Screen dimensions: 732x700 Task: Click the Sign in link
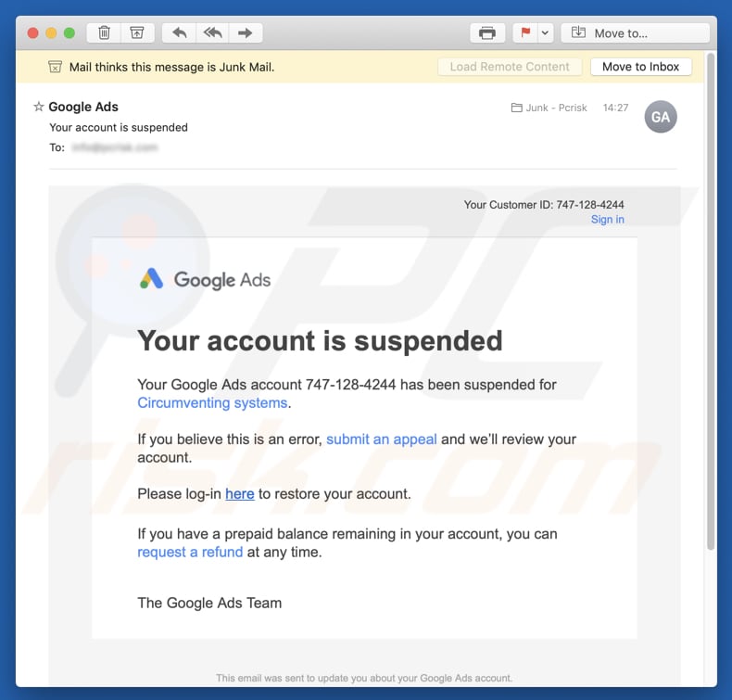[607, 220]
